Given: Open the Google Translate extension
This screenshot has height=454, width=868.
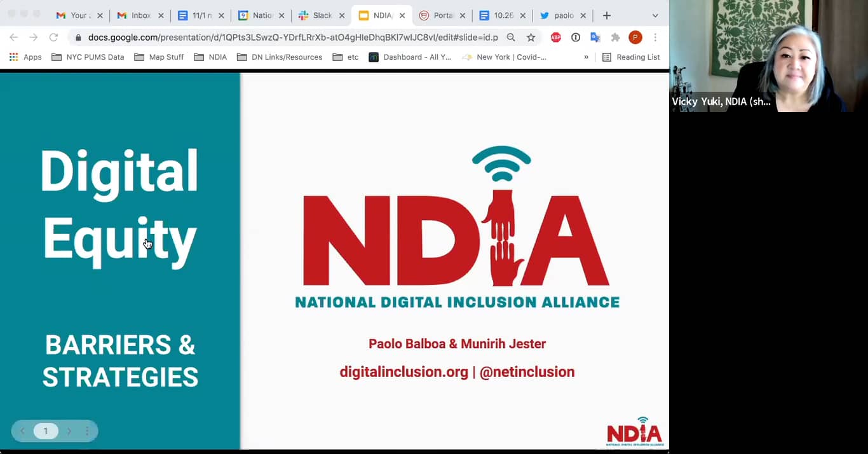Looking at the screenshot, I should coord(595,38).
